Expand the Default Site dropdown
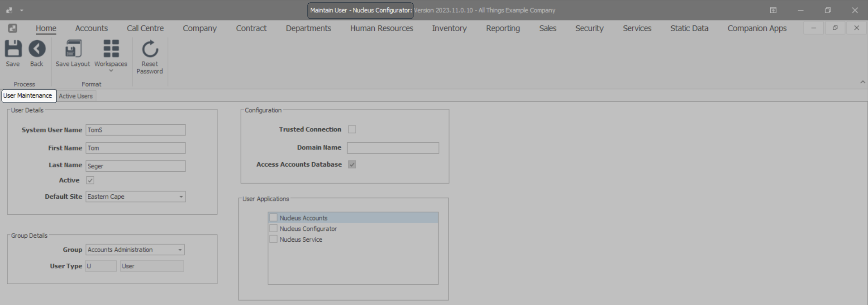Image resolution: width=868 pixels, height=305 pixels. click(x=181, y=197)
